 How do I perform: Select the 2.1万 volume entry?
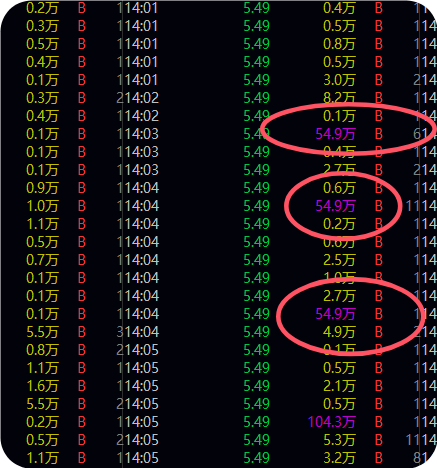[x=339, y=386]
